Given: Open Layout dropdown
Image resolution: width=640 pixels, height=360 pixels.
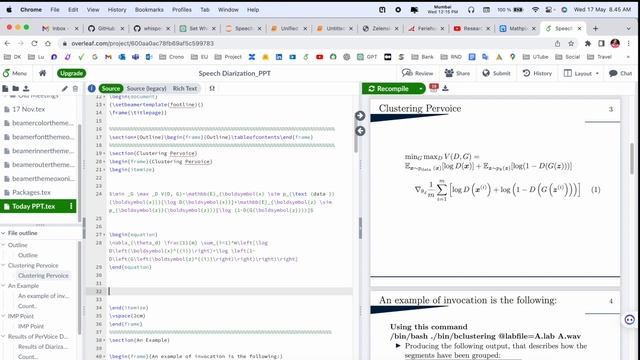Looking at the screenshot, I should pyautogui.click(x=581, y=73).
